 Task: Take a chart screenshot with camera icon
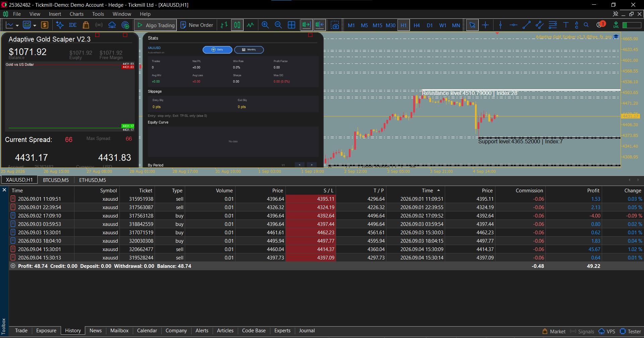[x=335, y=25]
